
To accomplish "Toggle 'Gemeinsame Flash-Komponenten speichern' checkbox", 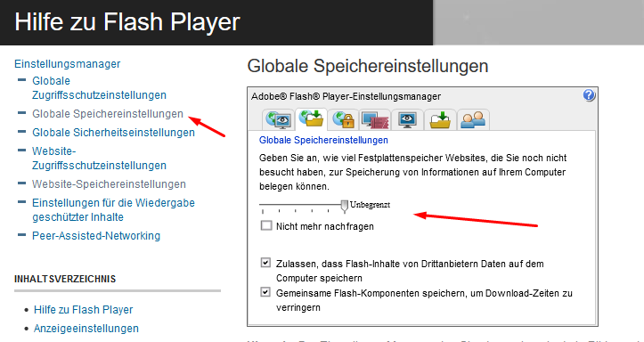I will point(265,292).
